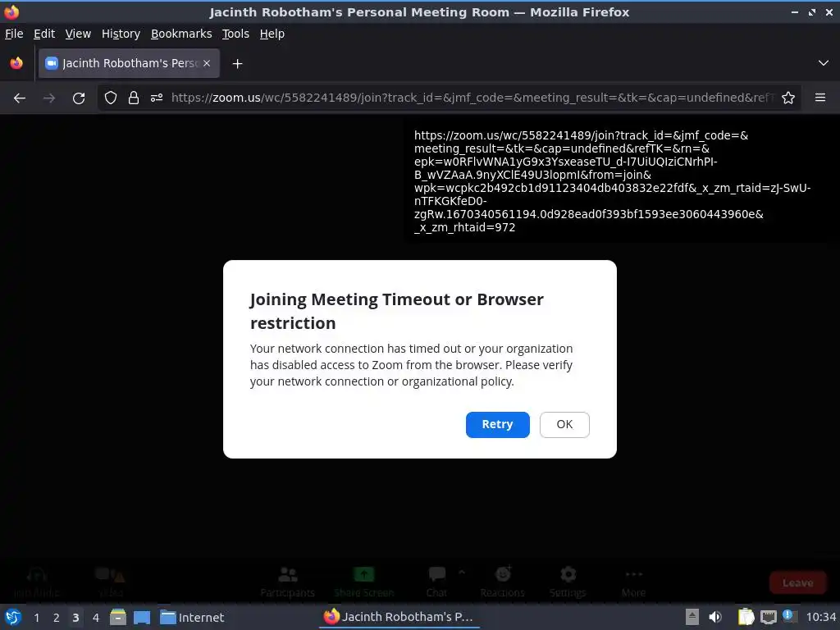
Task: Open the Edit menu
Action: (44, 34)
